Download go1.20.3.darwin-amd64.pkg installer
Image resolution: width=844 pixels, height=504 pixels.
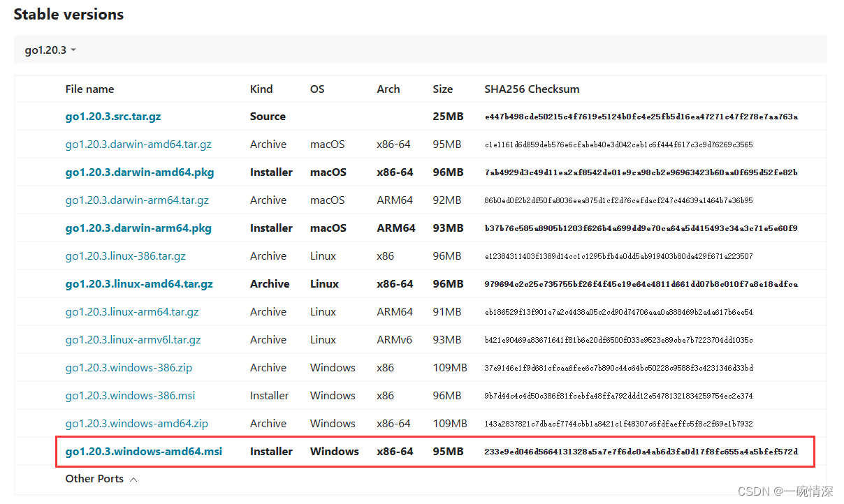click(140, 172)
